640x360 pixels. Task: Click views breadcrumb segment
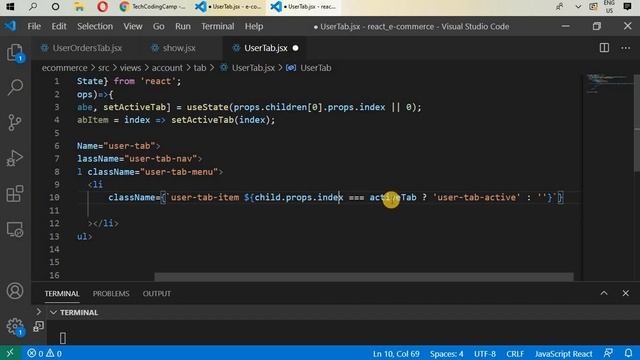tap(130, 68)
